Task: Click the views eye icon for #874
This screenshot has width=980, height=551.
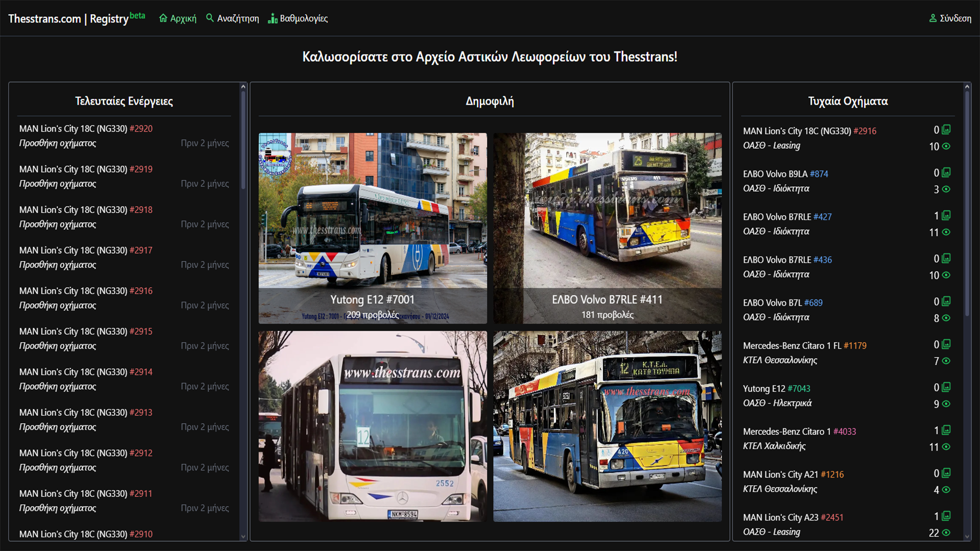Action: [x=946, y=189]
